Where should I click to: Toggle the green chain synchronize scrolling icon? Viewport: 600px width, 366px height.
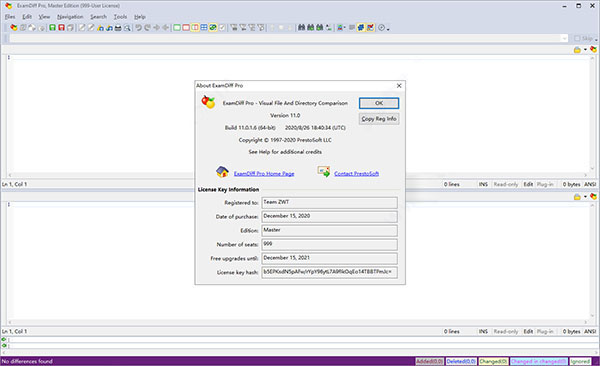point(213,28)
